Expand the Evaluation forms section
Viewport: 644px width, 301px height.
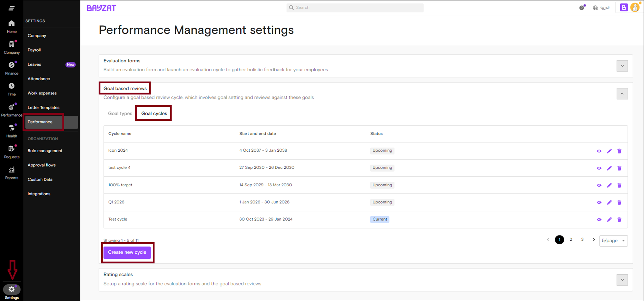click(622, 66)
